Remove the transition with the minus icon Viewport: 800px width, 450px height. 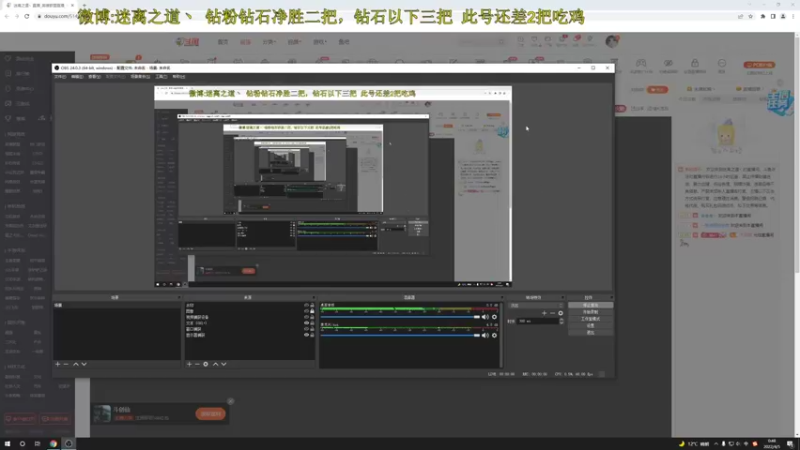click(552, 313)
